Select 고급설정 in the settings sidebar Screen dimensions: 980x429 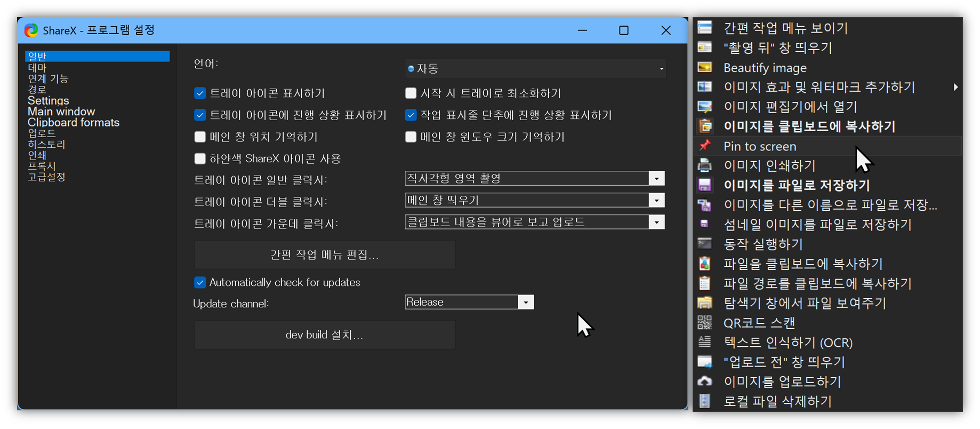46,177
